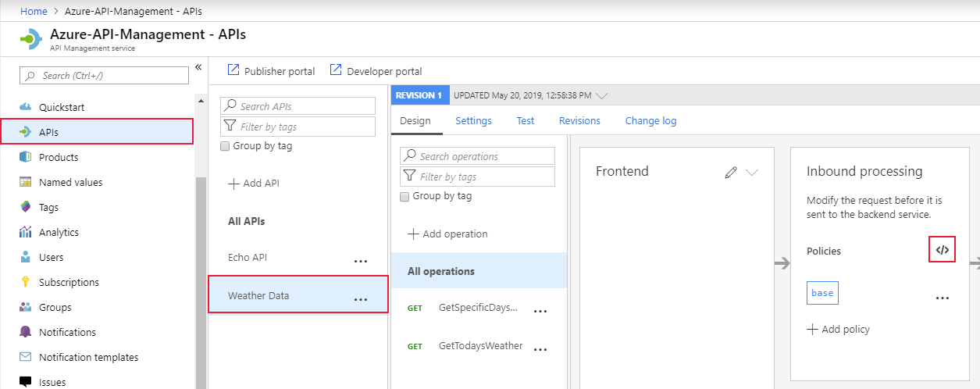The width and height of the screenshot is (980, 389).
Task: Click the Groups people icon
Action: tap(25, 307)
